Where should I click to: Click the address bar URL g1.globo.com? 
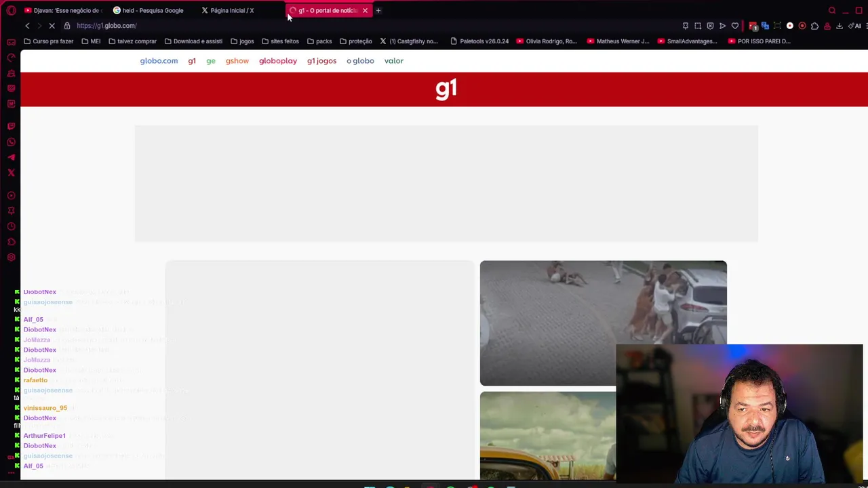tap(106, 26)
